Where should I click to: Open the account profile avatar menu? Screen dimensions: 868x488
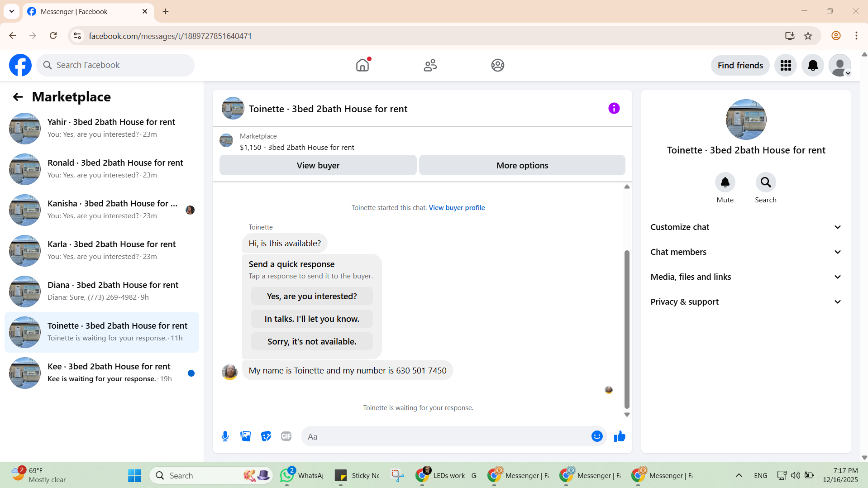840,66
